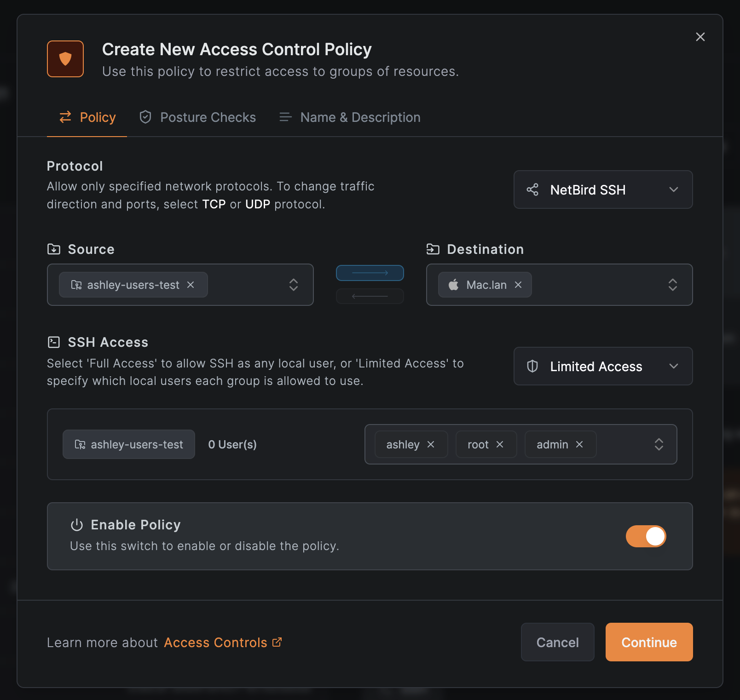Image resolution: width=740 pixels, height=700 pixels.
Task: Open the NetBird SSH protocol dropdown
Action: (x=603, y=189)
